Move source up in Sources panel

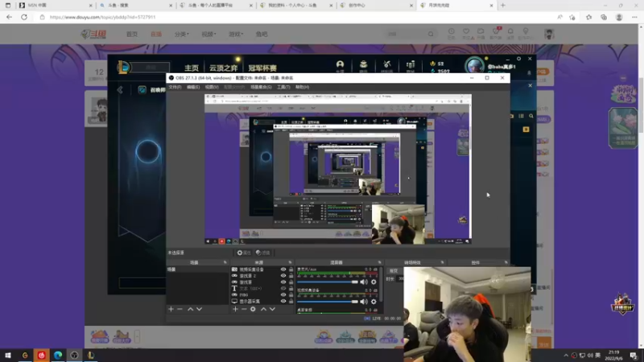263,309
